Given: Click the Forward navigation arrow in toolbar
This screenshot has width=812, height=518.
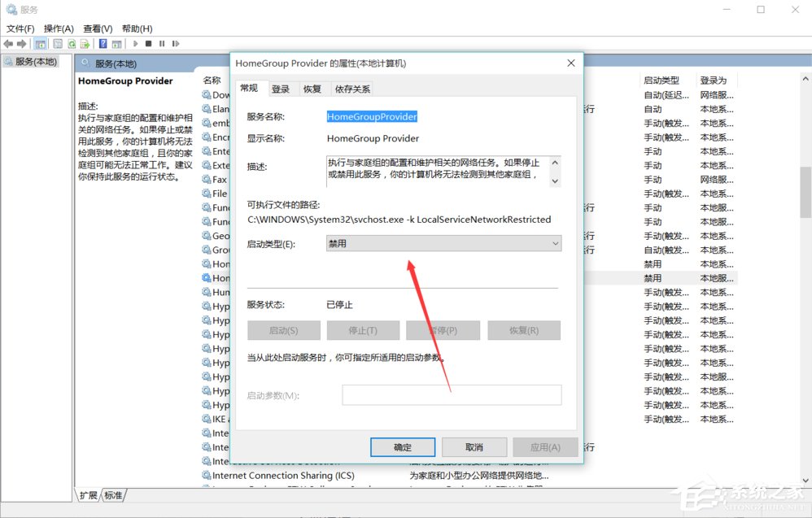Looking at the screenshot, I should click(22, 43).
